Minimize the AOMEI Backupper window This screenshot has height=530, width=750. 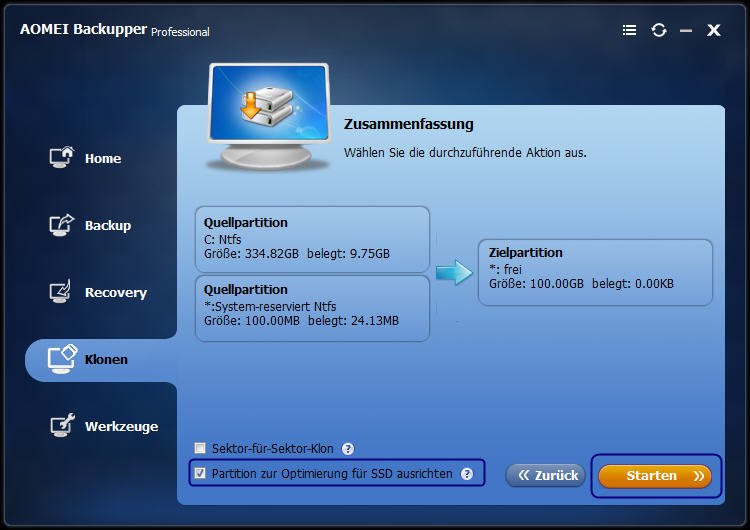coord(686,31)
